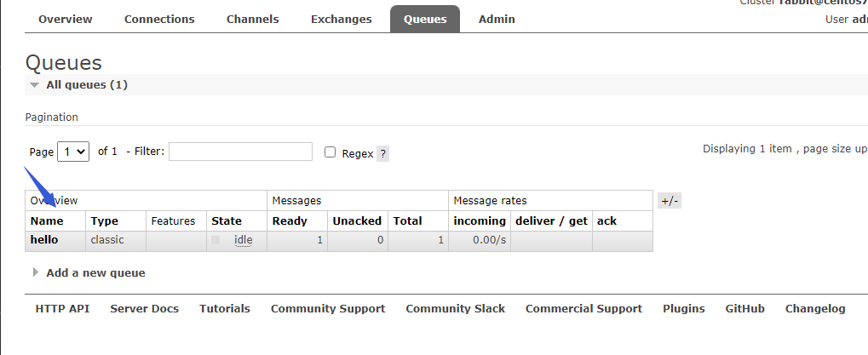The image size is (868, 355).
Task: Click the idle state label
Action: coord(243,240)
